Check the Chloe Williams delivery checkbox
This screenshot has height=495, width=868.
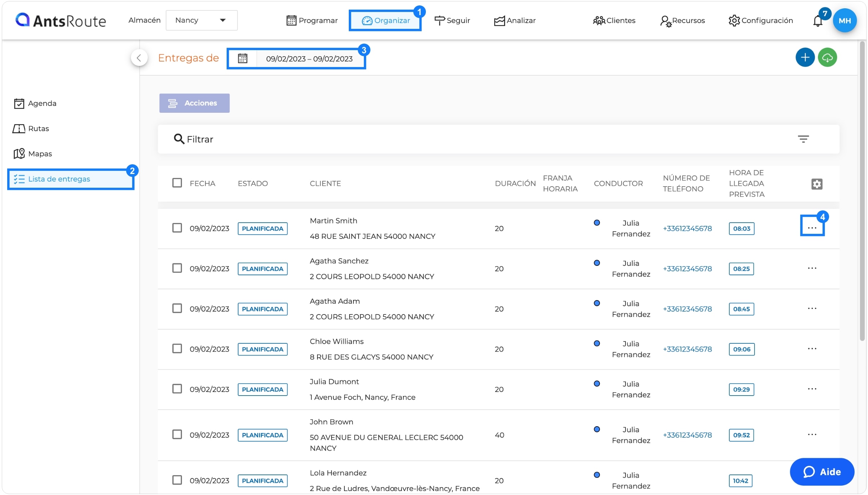pos(177,349)
